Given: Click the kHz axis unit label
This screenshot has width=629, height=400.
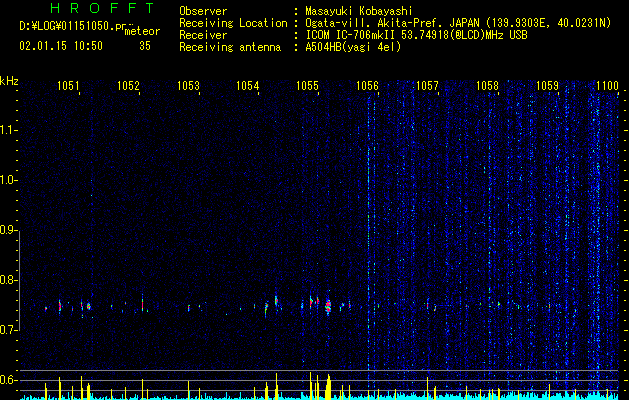Looking at the screenshot, I should 9,81.
